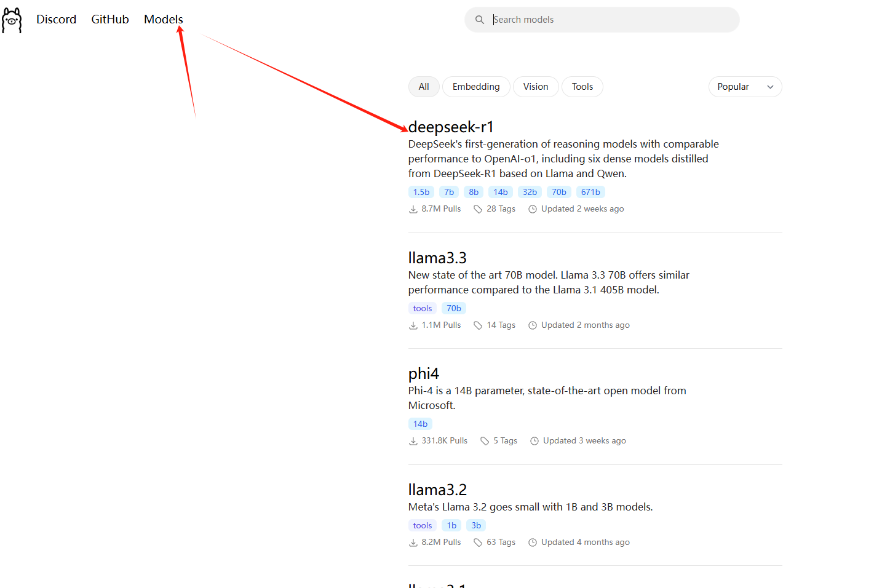Viewport: 882px width, 588px height.
Task: Open the llama3.2 model page
Action: click(x=437, y=490)
